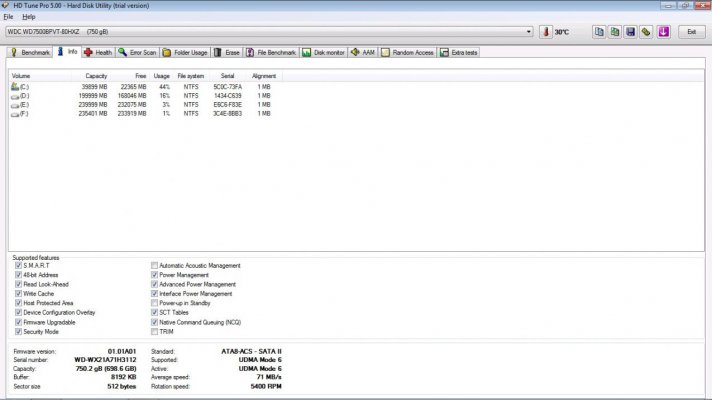Click the 5400 RPM rotation speed value

click(x=266, y=386)
